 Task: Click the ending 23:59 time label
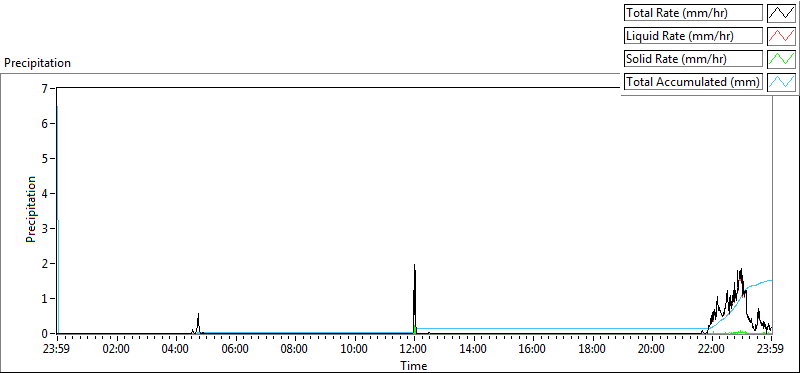click(x=771, y=350)
